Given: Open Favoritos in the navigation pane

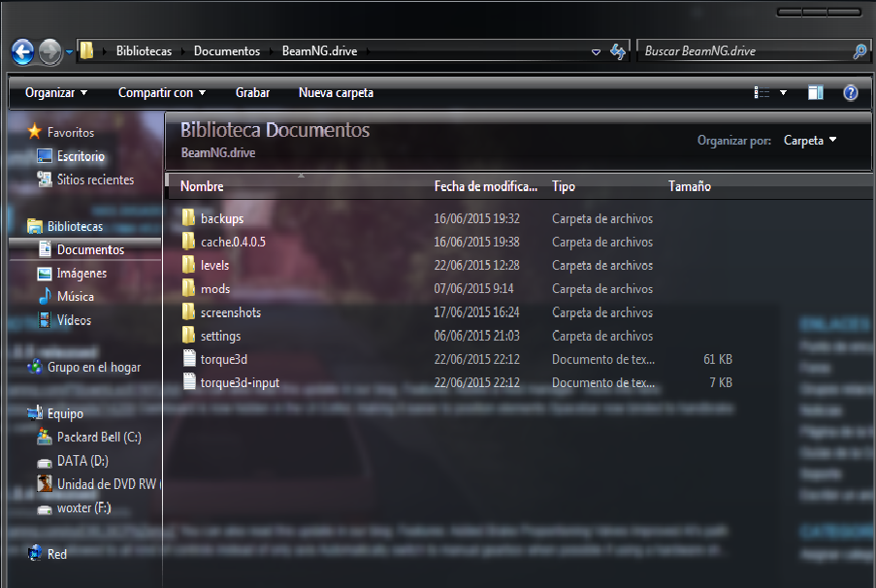Looking at the screenshot, I should [x=71, y=133].
